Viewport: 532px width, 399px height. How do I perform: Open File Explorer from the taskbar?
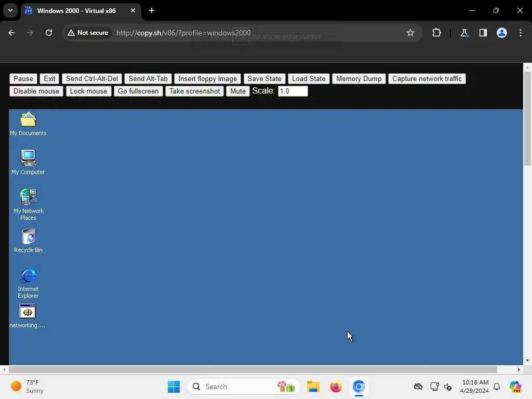(x=313, y=387)
